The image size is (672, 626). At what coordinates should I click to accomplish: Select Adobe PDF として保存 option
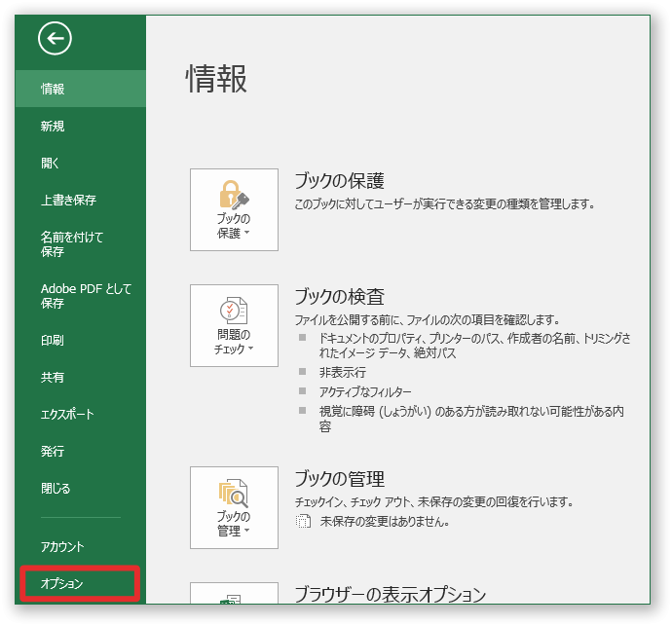[81, 296]
